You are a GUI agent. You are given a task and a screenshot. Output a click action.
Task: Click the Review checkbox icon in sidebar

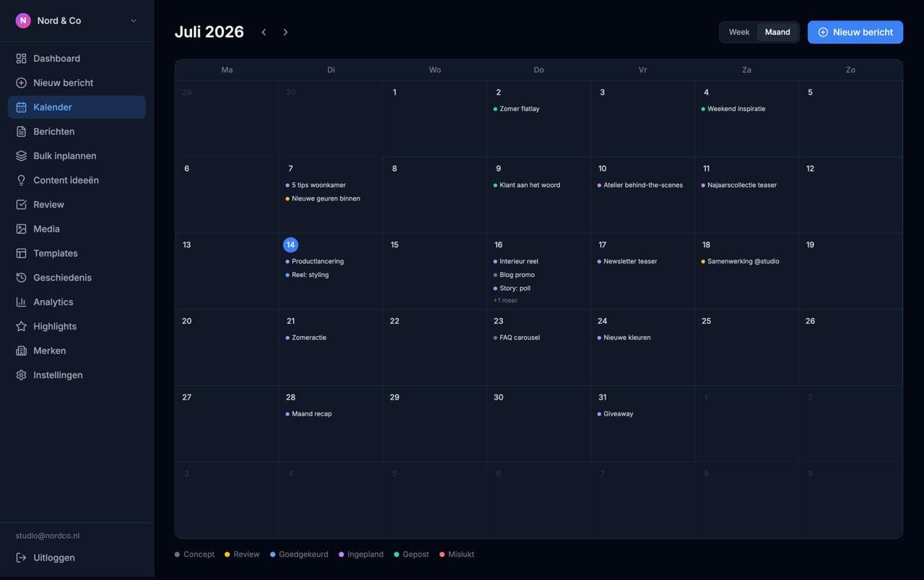click(21, 205)
